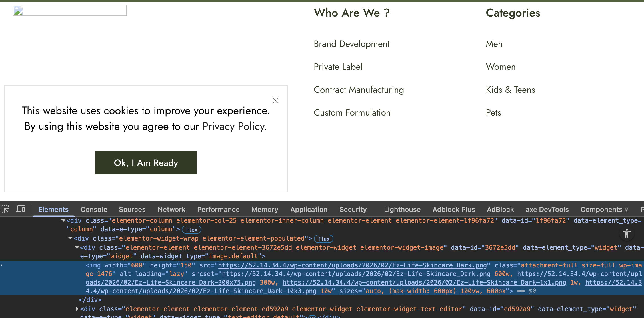Expand the elementor-widget-text-editor div

77,309
